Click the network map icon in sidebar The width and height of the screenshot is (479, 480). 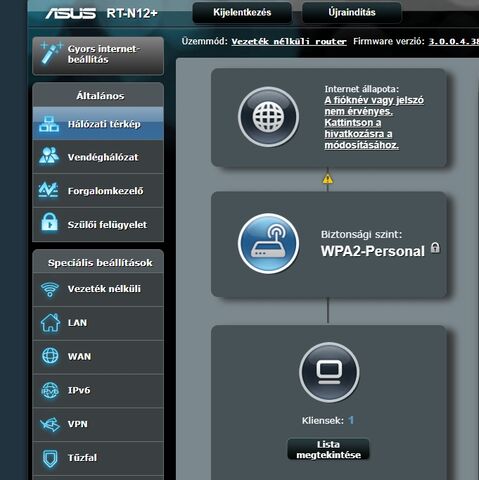coord(49,124)
